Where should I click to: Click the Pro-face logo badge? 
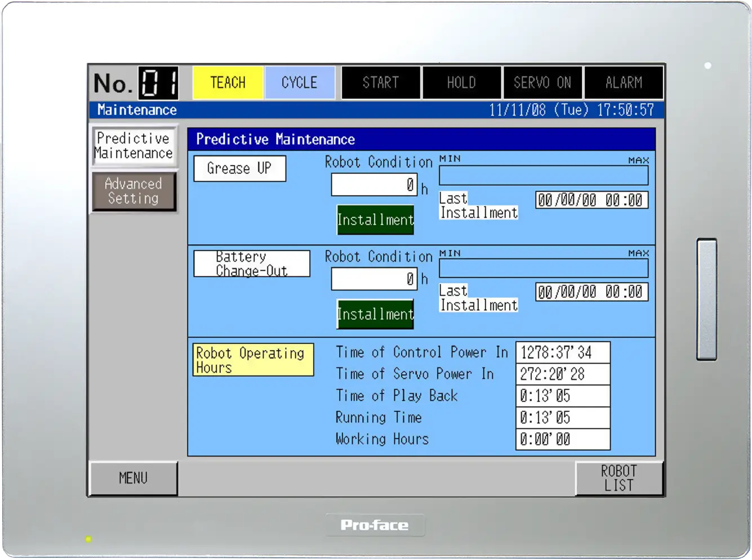point(375,525)
